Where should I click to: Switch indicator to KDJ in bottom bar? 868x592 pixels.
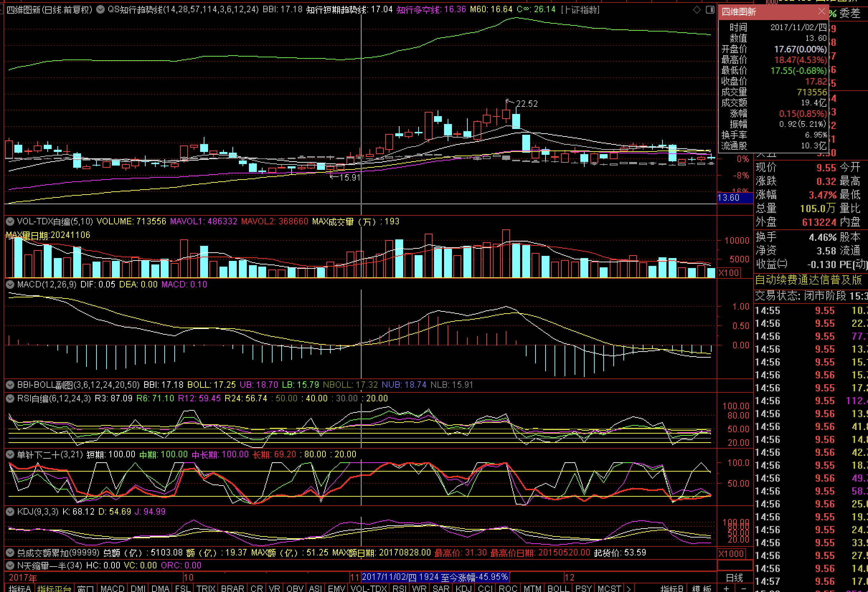[x=464, y=589]
